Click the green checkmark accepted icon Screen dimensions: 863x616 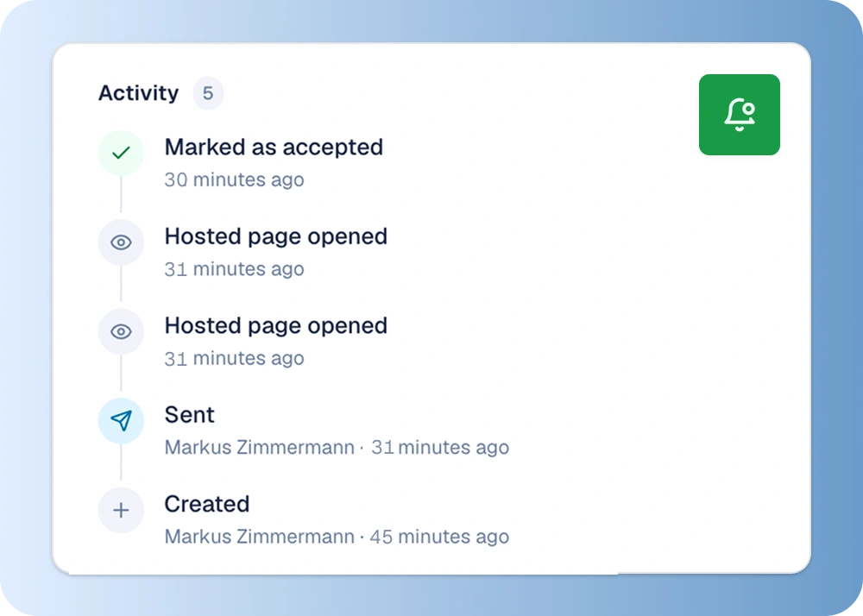click(121, 153)
